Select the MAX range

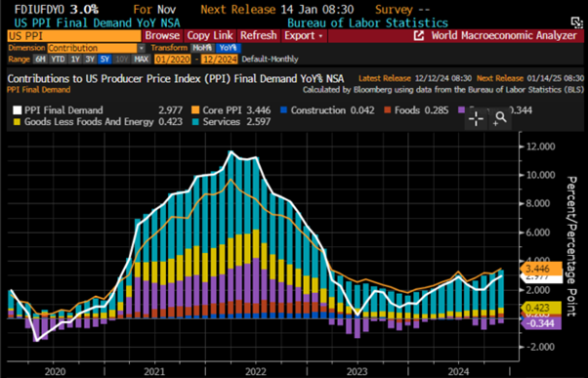click(x=141, y=60)
